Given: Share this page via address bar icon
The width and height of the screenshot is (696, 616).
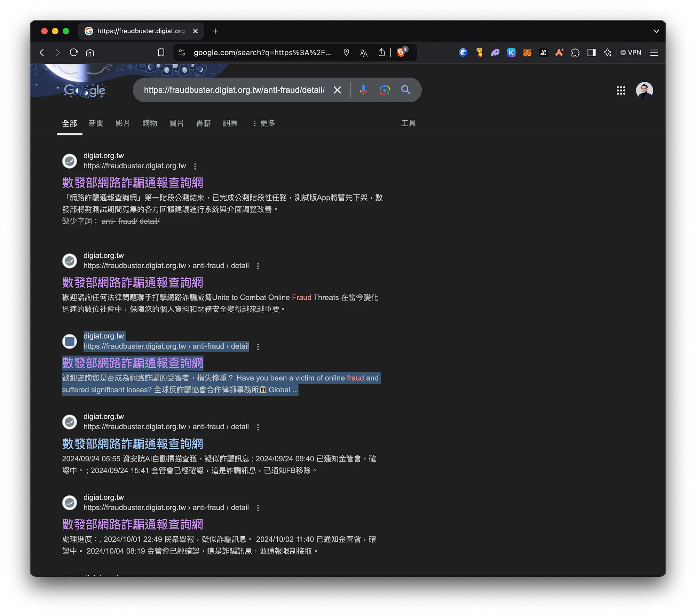Looking at the screenshot, I should click(x=382, y=53).
